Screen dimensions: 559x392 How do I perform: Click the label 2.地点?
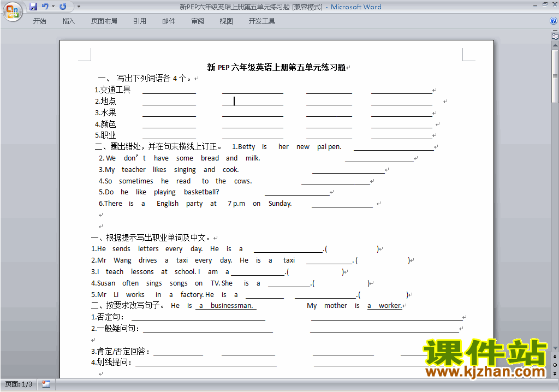[105, 102]
